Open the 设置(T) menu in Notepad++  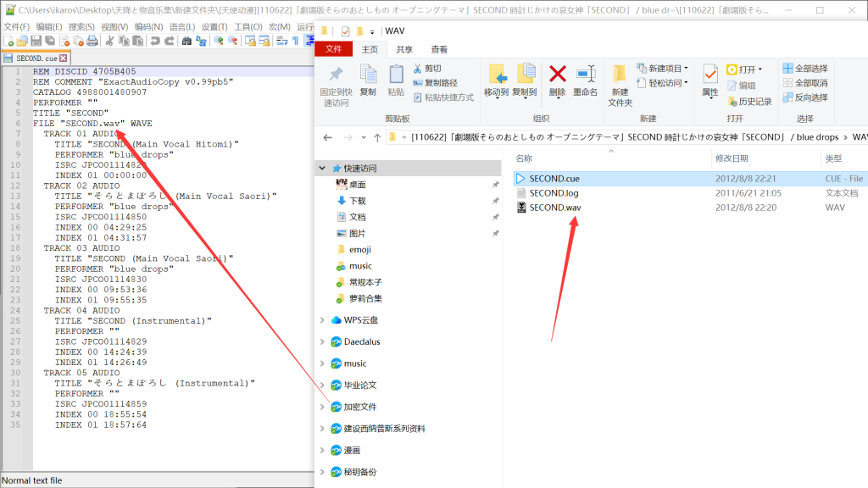pyautogui.click(x=214, y=26)
